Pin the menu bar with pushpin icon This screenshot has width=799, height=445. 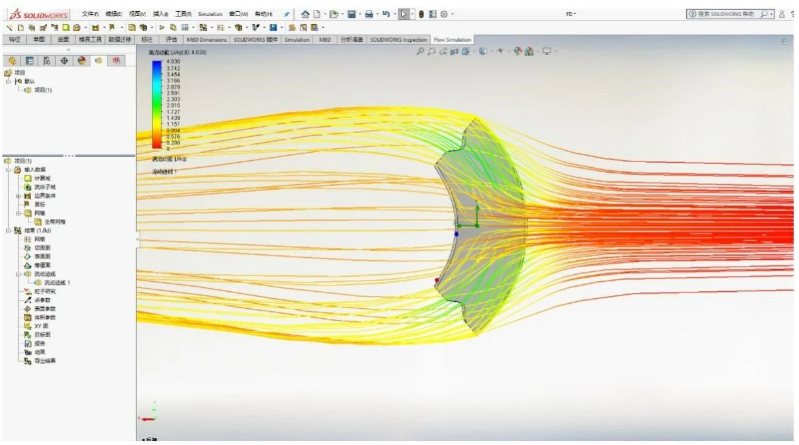(x=286, y=14)
